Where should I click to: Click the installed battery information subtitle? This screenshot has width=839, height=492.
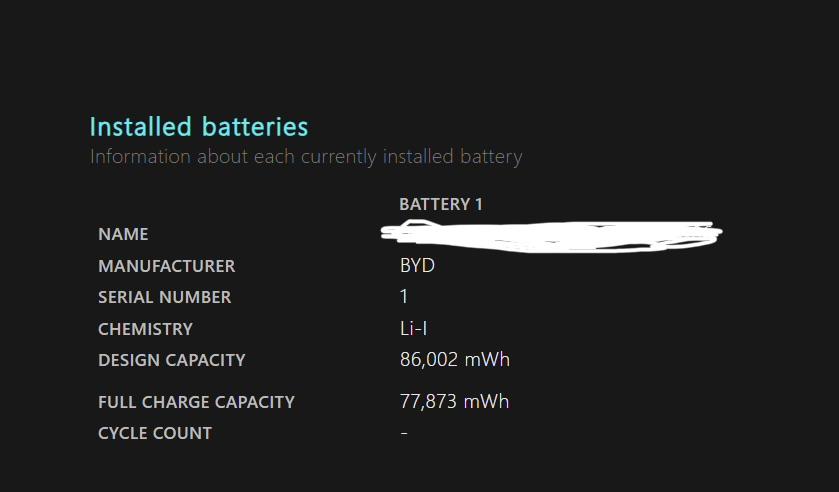click(306, 157)
